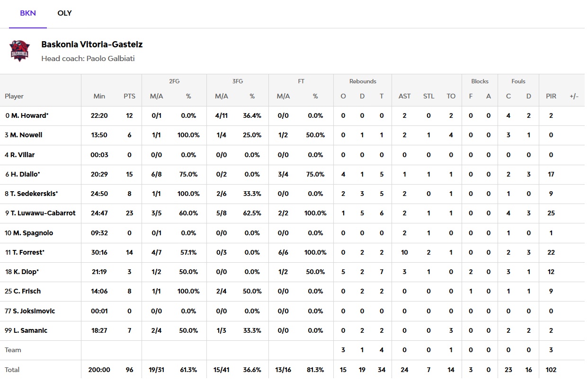Open M. Howard player link
This screenshot has width=588, height=382.
pyautogui.click(x=29, y=115)
